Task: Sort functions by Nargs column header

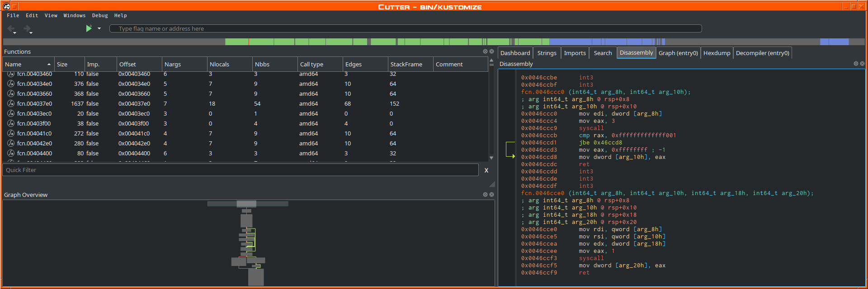Action: tap(184, 64)
